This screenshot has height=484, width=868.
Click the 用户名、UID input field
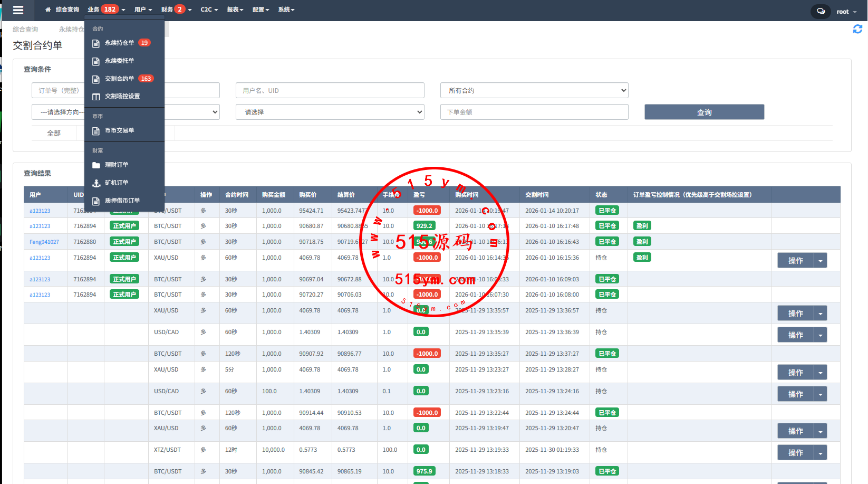click(x=330, y=90)
